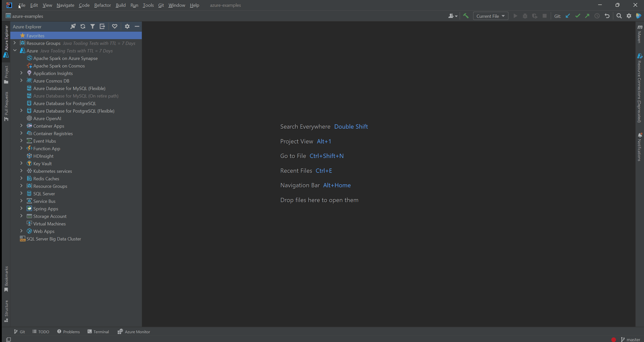Click the master Git branch widget
Screen dimensions: 644x342
tap(630, 339)
